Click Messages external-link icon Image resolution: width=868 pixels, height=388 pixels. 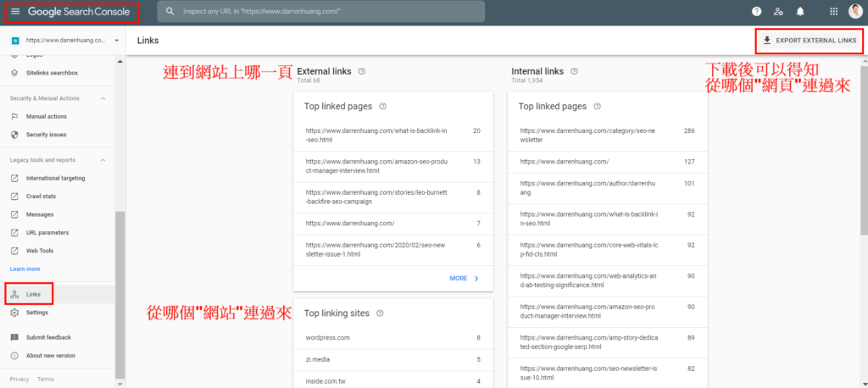15,214
